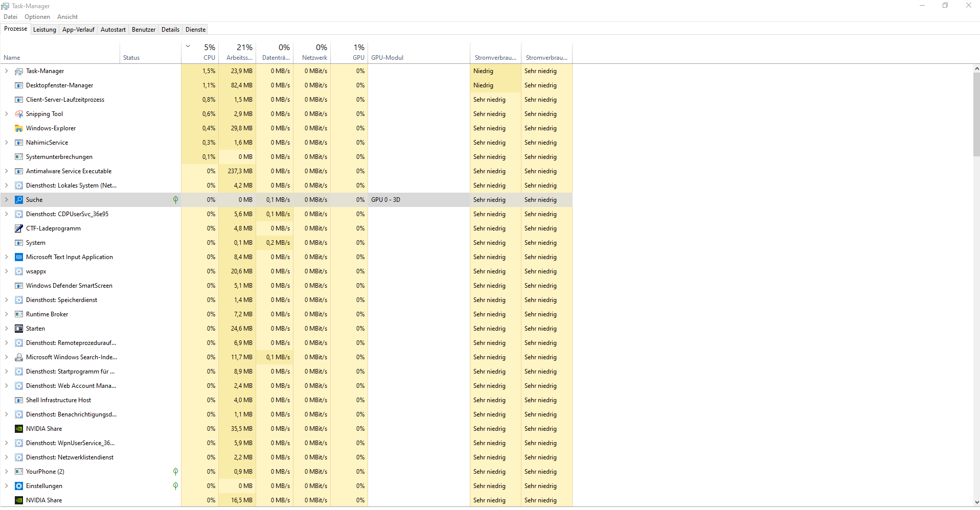The image size is (980, 510).
Task: Click the Einstellungen suspended leaf status icon
Action: [x=175, y=486]
